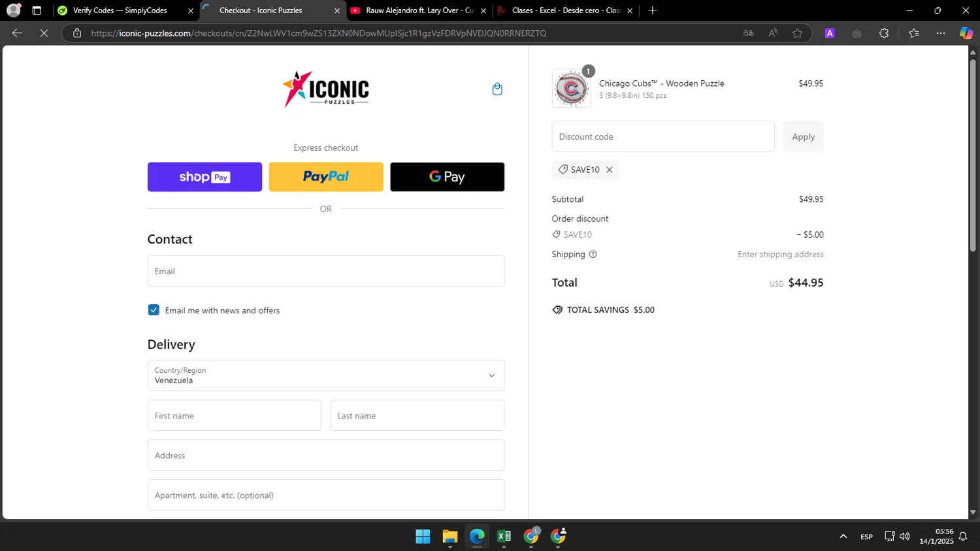Image resolution: width=980 pixels, height=551 pixels.
Task: Open the ESP keyboard language indicator
Action: pyautogui.click(x=866, y=537)
